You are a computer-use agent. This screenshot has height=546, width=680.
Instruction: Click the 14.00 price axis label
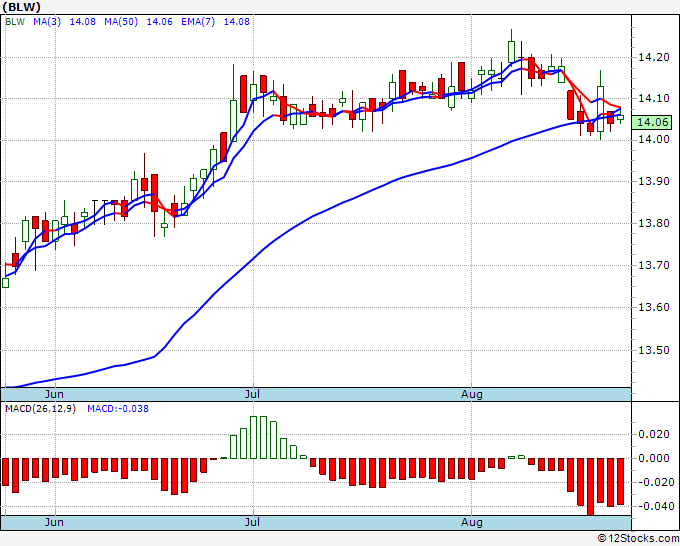(654, 139)
